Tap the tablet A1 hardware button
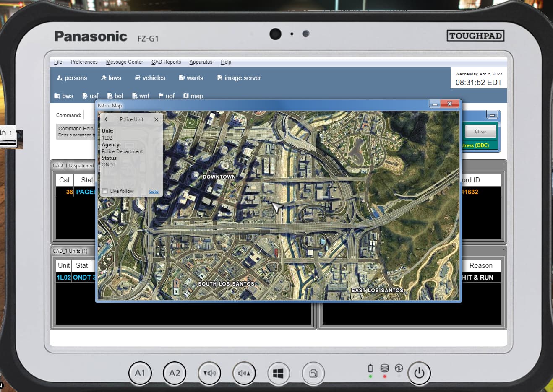553x392 pixels. [140, 373]
